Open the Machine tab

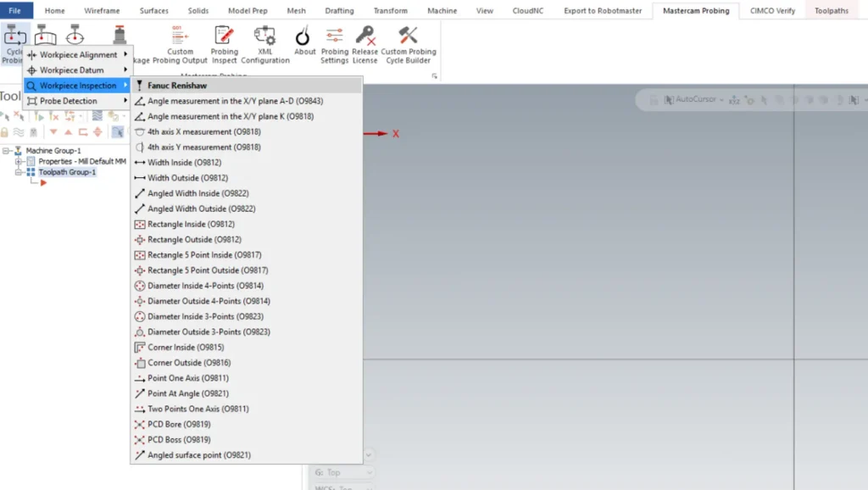point(442,10)
